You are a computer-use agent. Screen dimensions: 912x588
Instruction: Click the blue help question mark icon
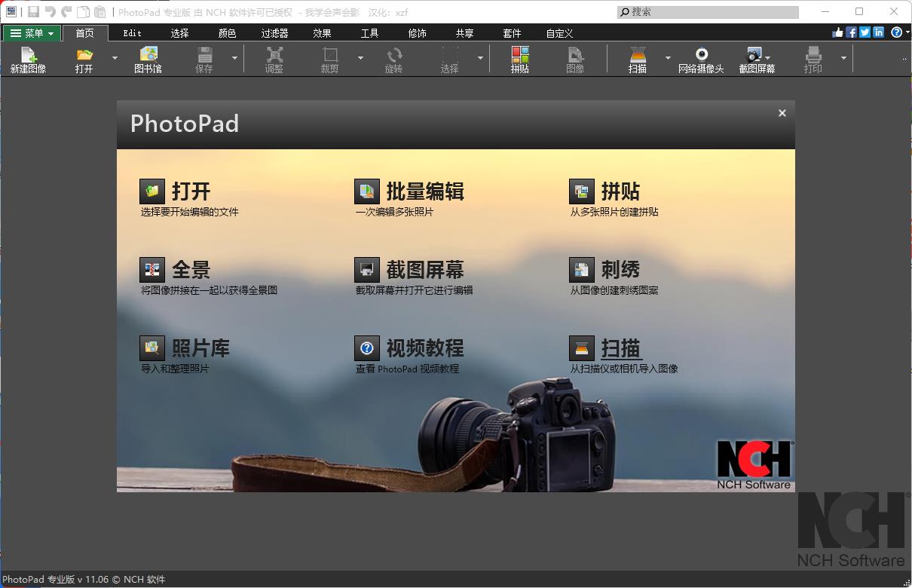point(896,32)
